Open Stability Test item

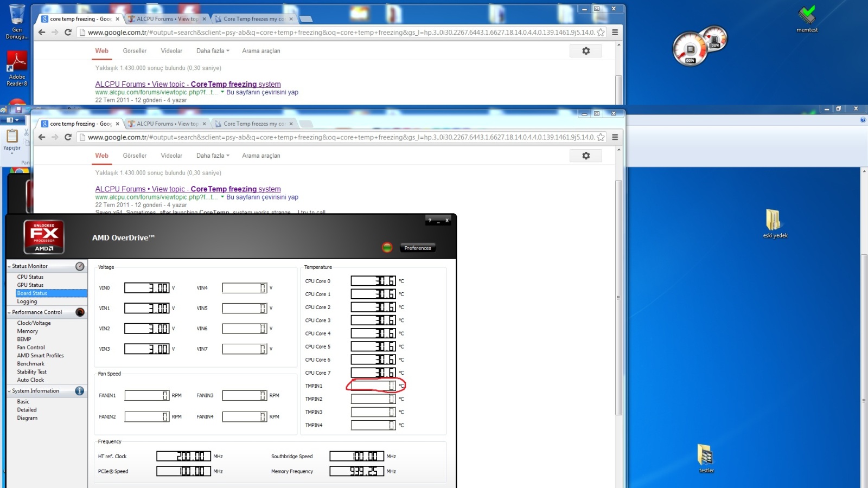[31, 372]
